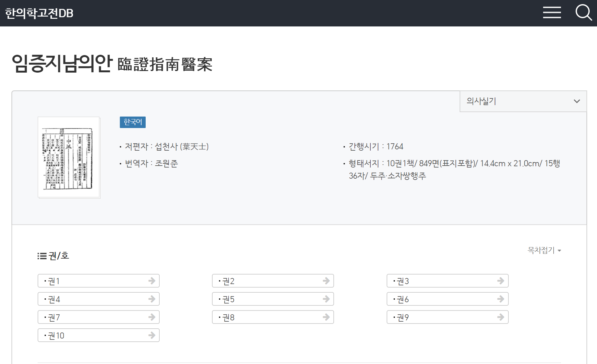Go to 한의학고전DB home
This screenshot has height=364, width=597.
click(39, 13)
